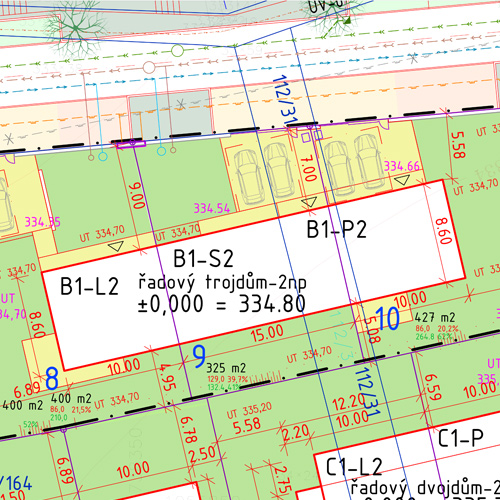Click the blue plot number 8

(52, 378)
